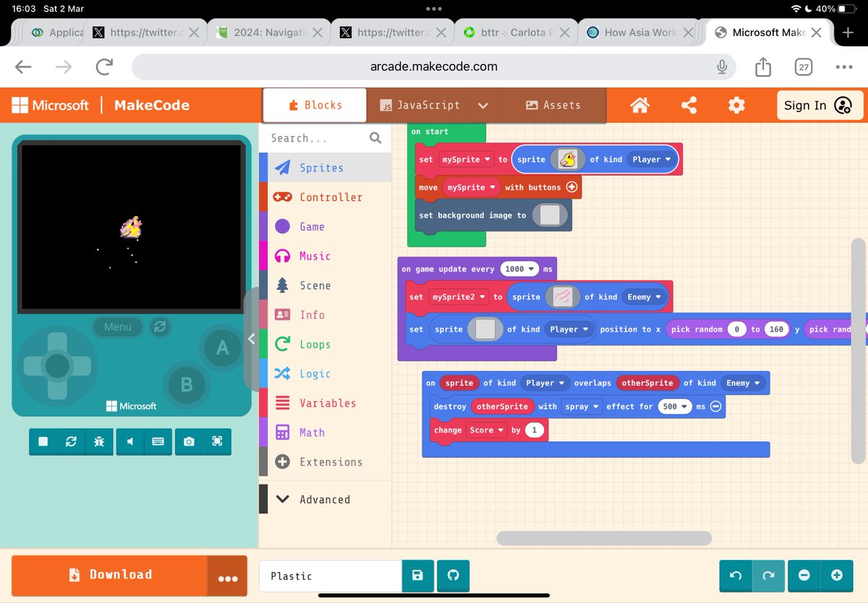The image size is (868, 603).
Task: Click the simulator reset button beside Menu
Action: click(x=160, y=327)
